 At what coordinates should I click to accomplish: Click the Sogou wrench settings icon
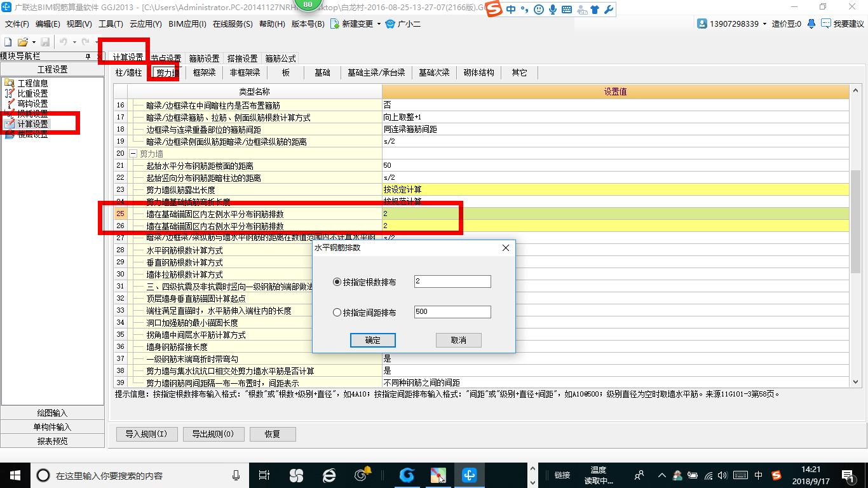(x=608, y=10)
